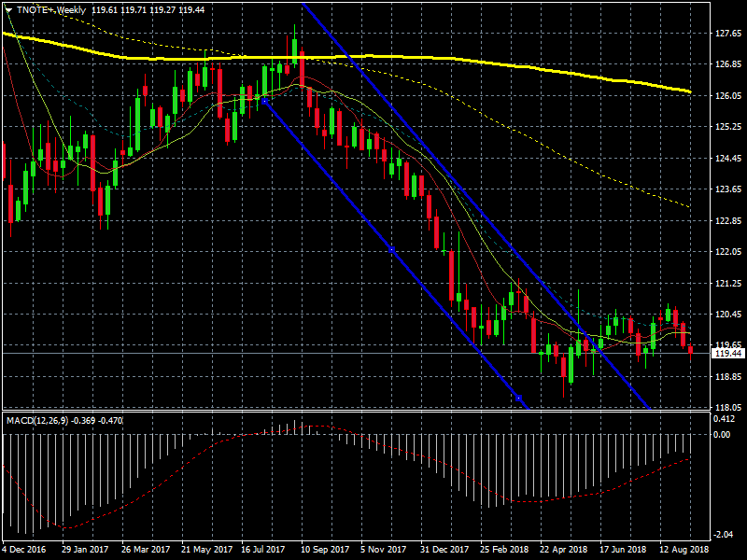
Task: Click the 12 Aug 2018 date label
Action: click(686, 550)
